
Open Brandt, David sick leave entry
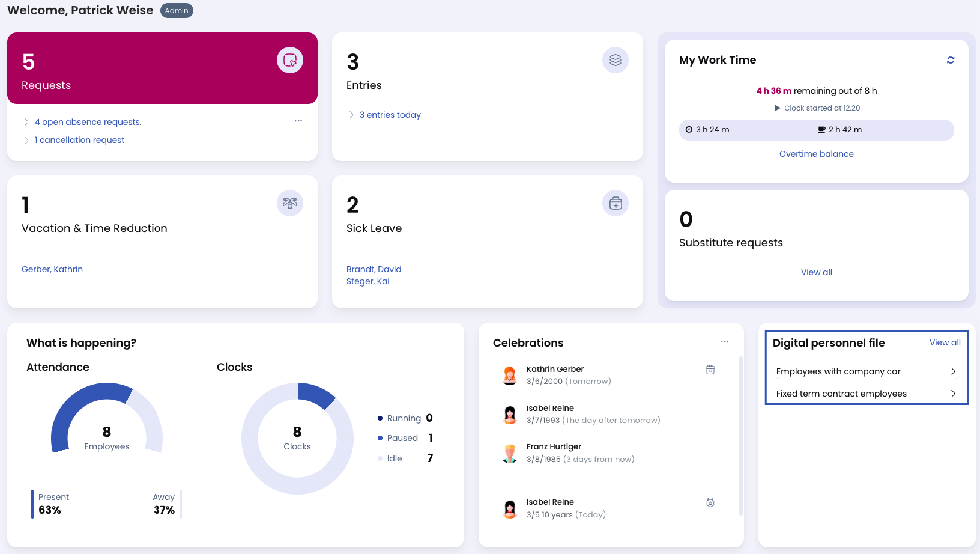[374, 269]
